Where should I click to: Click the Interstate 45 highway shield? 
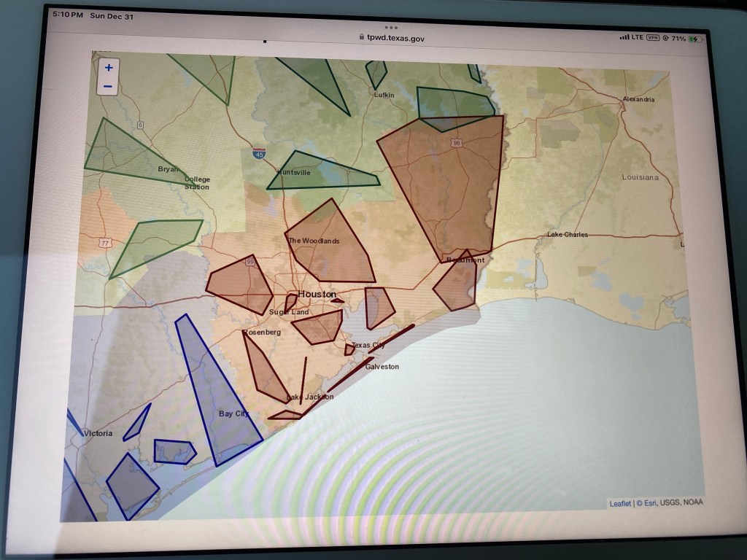pos(259,153)
